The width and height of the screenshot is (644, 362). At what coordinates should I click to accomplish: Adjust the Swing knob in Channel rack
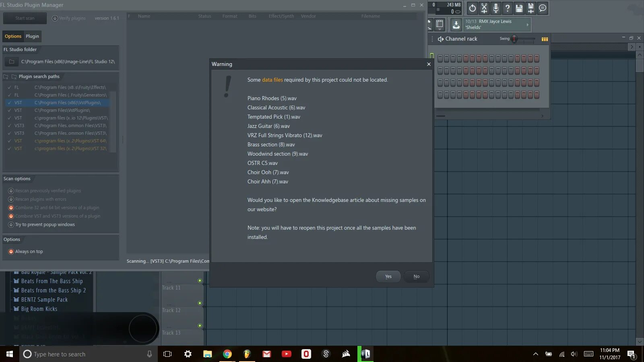pyautogui.click(x=514, y=39)
